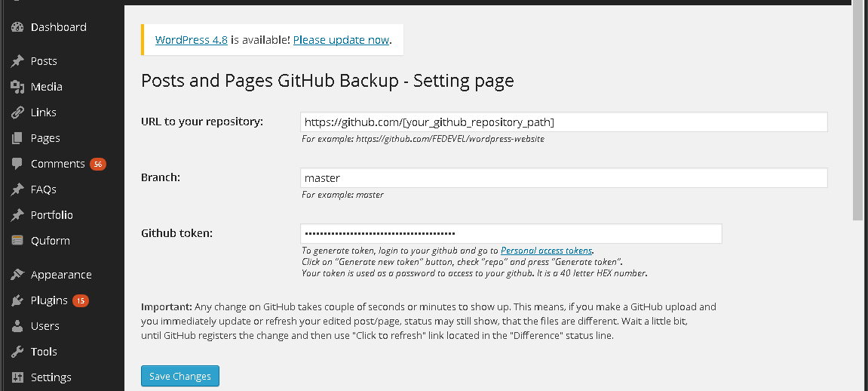Open the Posts menu item

point(44,61)
